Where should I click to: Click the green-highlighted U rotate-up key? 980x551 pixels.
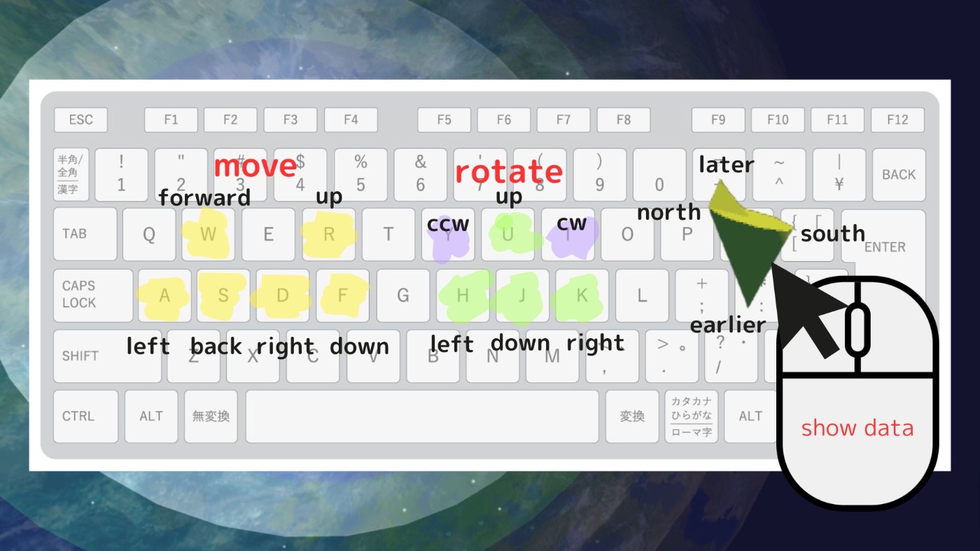[x=508, y=234]
